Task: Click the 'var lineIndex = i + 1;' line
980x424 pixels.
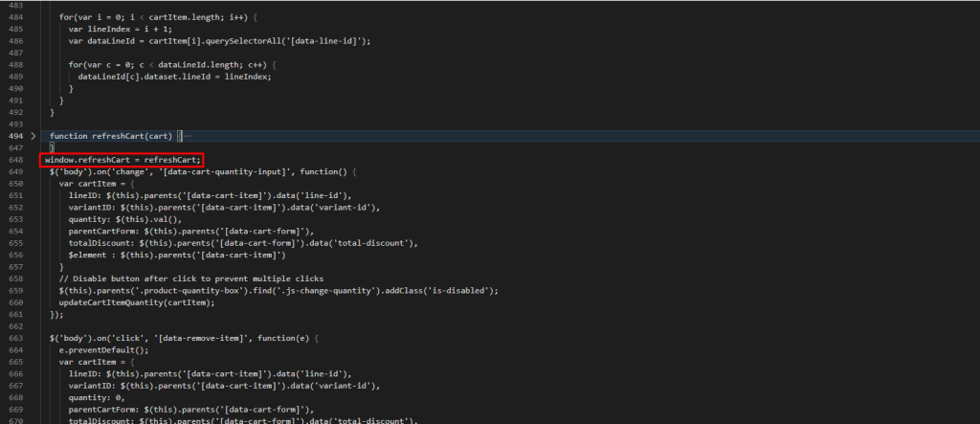Action: point(121,29)
